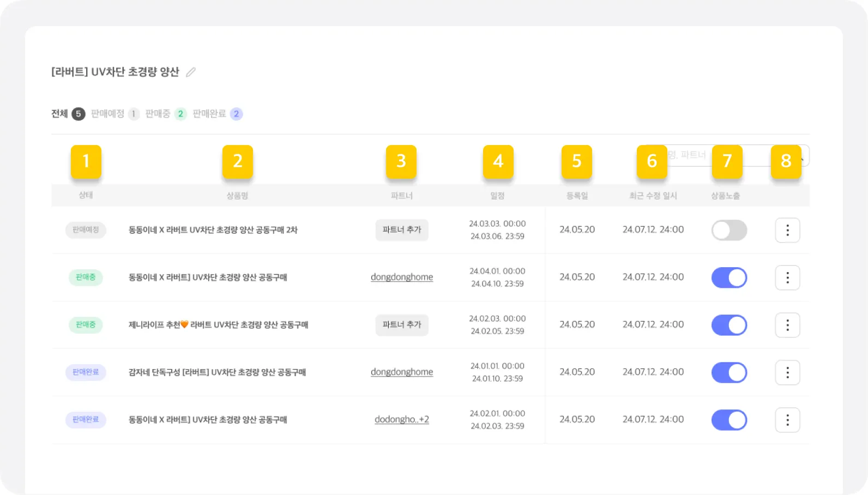Open the three-dot menu for the 제니라이프 추천 row
Viewport: 868px width, 495px height.
point(787,325)
